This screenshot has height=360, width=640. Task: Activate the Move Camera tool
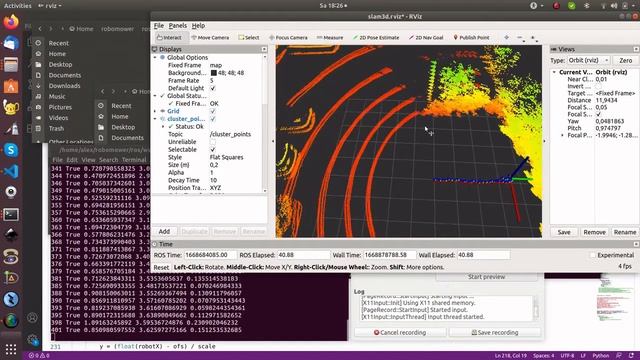tap(210, 38)
